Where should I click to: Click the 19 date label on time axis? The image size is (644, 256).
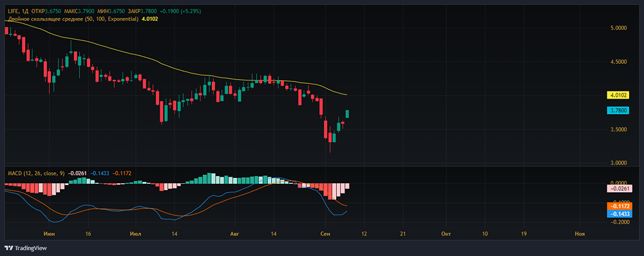[523, 233]
